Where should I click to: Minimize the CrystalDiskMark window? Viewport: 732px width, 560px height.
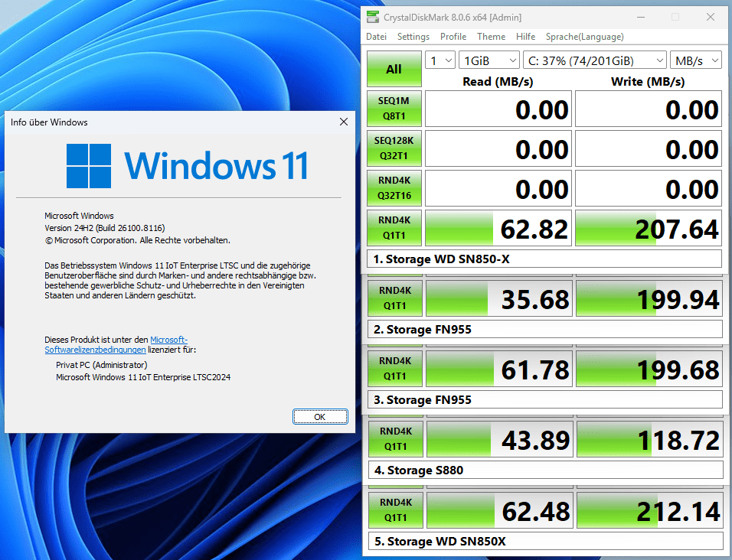tap(641, 18)
